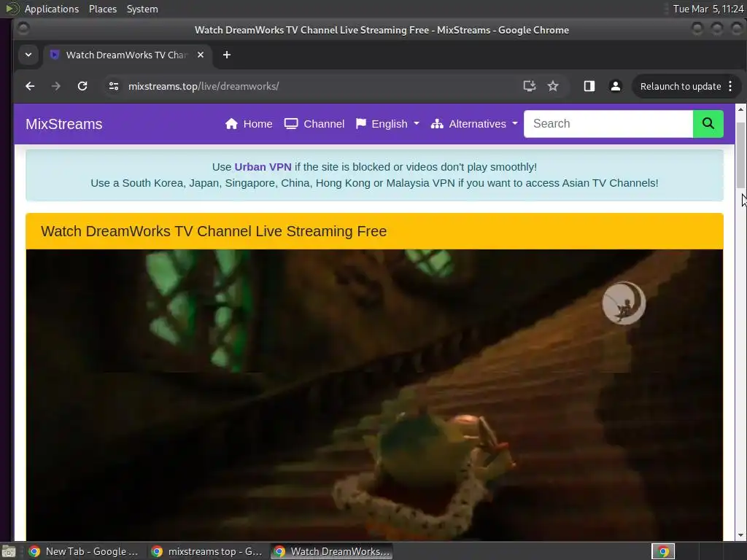Go to Home in the site navbar
Image resolution: width=747 pixels, height=560 pixels.
pos(249,124)
